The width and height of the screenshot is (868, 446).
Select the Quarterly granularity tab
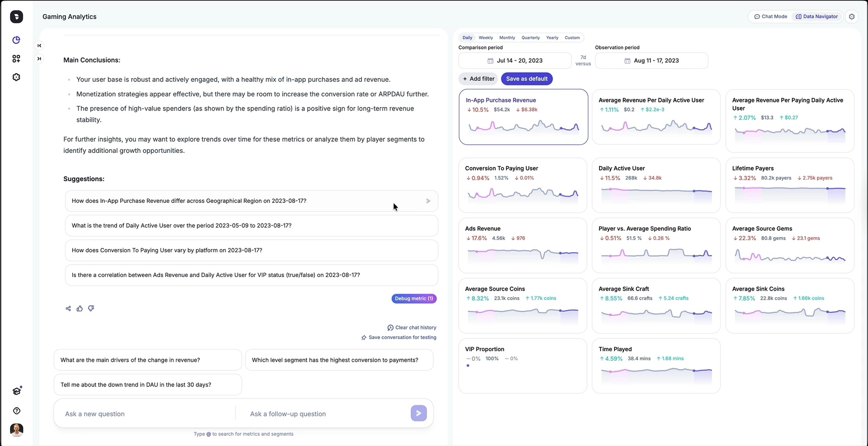tap(530, 38)
